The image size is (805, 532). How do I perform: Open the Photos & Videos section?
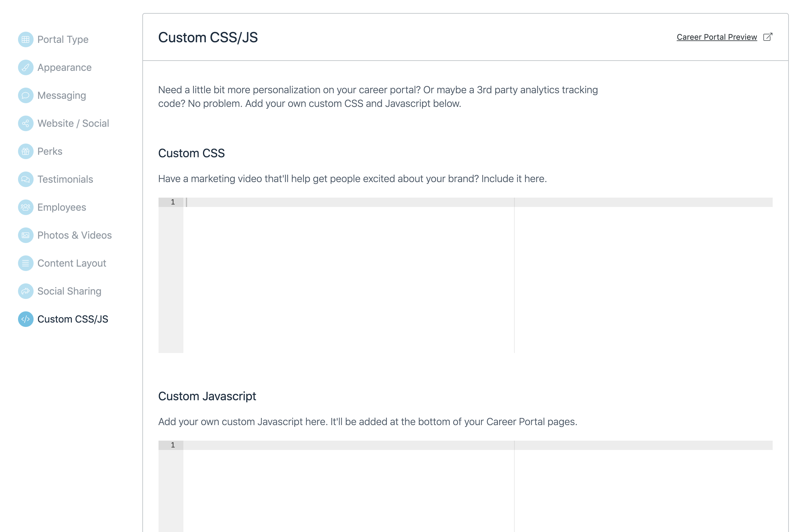point(74,235)
